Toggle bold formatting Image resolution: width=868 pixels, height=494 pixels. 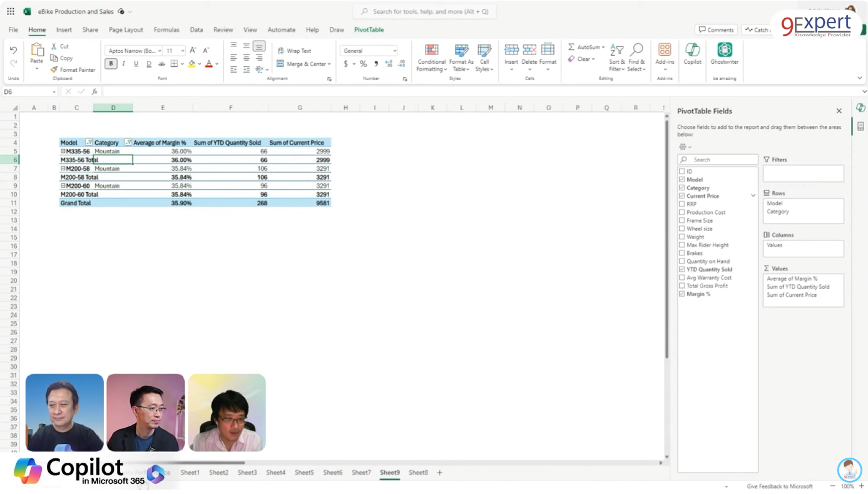(111, 64)
